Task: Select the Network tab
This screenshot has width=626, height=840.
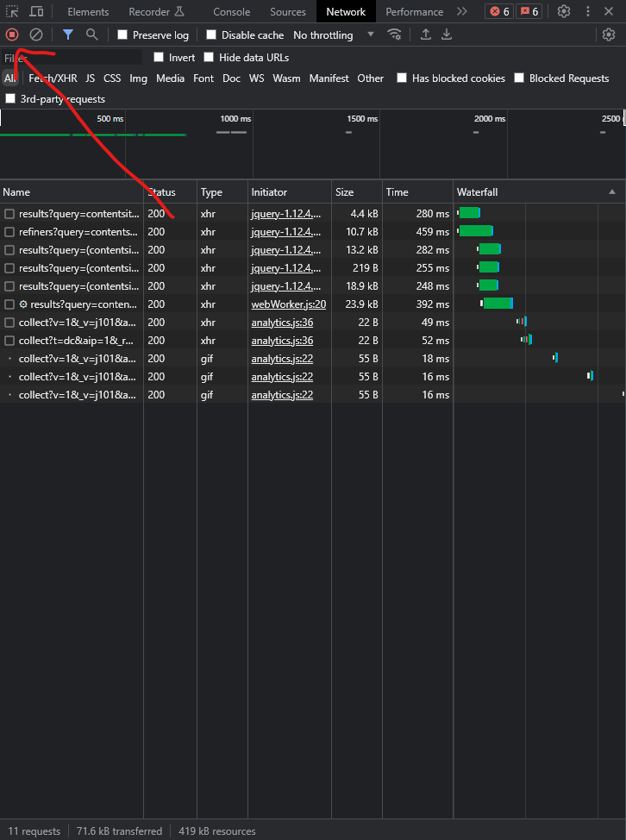Action: click(x=346, y=12)
